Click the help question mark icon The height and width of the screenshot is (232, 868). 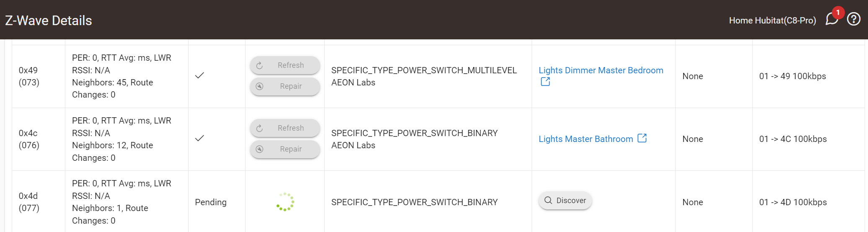pyautogui.click(x=854, y=19)
